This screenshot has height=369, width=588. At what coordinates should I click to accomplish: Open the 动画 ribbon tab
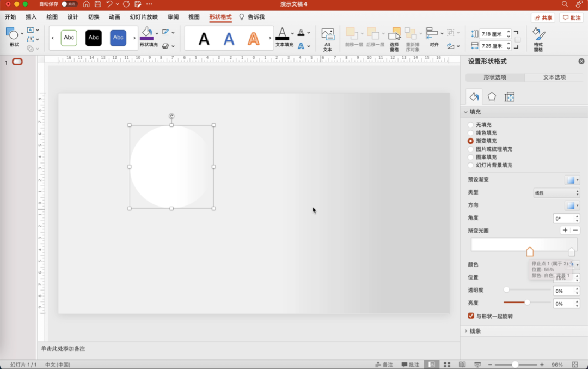pos(114,17)
